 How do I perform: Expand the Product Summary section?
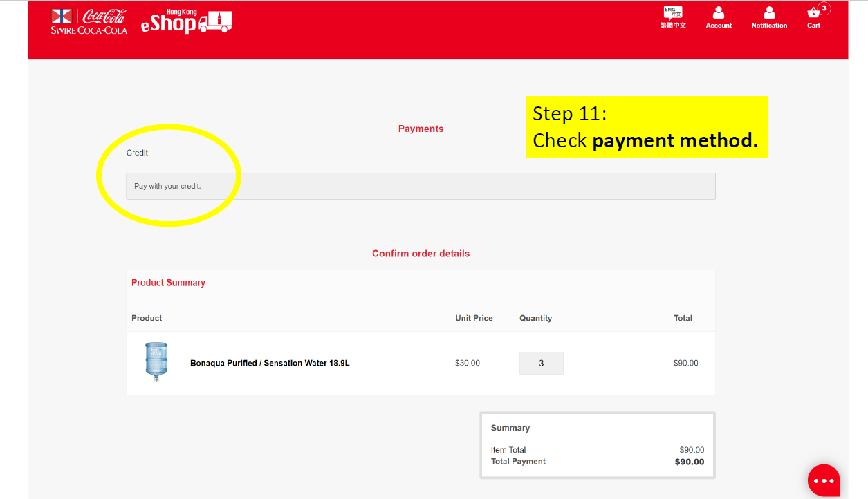coord(168,282)
